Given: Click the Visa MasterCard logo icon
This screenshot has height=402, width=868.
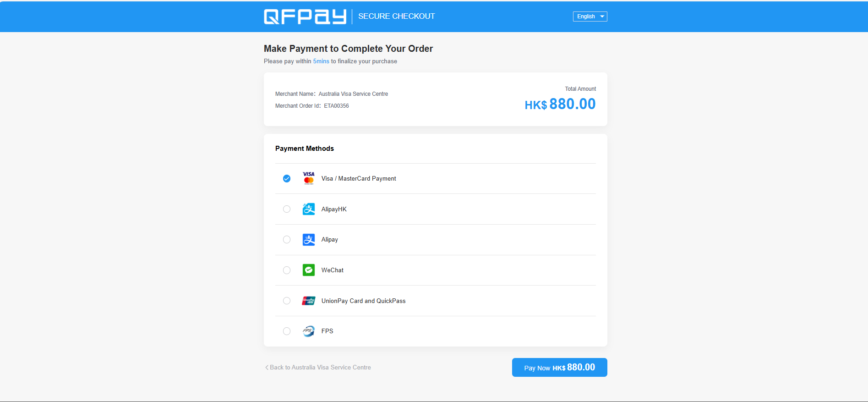Looking at the screenshot, I should [309, 178].
